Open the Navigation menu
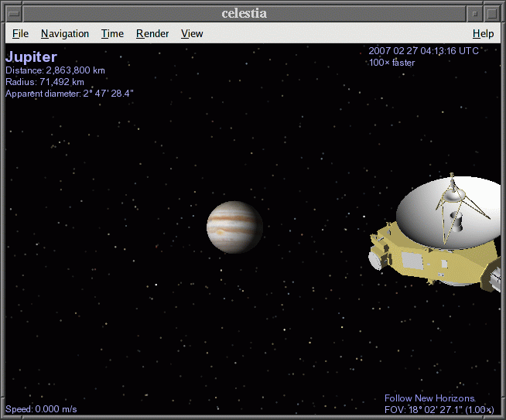Screen dimensions: 506x420 click(x=65, y=33)
